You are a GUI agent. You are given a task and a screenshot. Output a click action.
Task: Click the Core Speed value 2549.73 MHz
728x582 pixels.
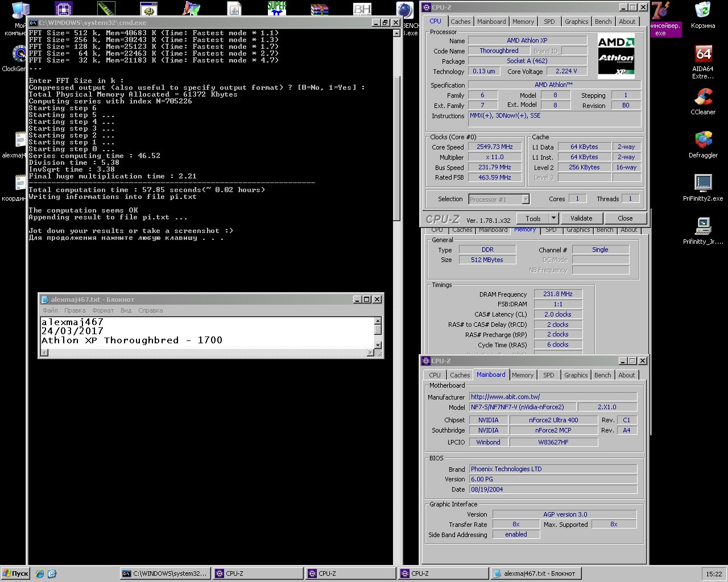coord(495,147)
